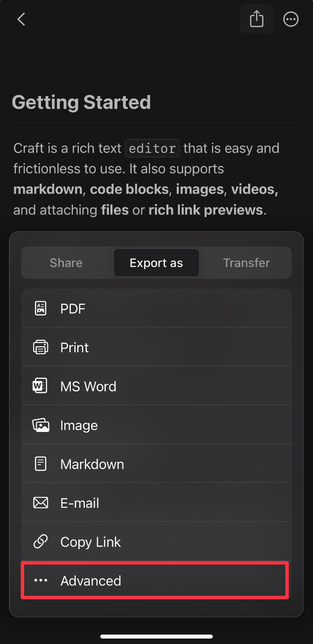The height and width of the screenshot is (644, 313).
Task: Open the more options ellipsis circle
Action: 291,19
